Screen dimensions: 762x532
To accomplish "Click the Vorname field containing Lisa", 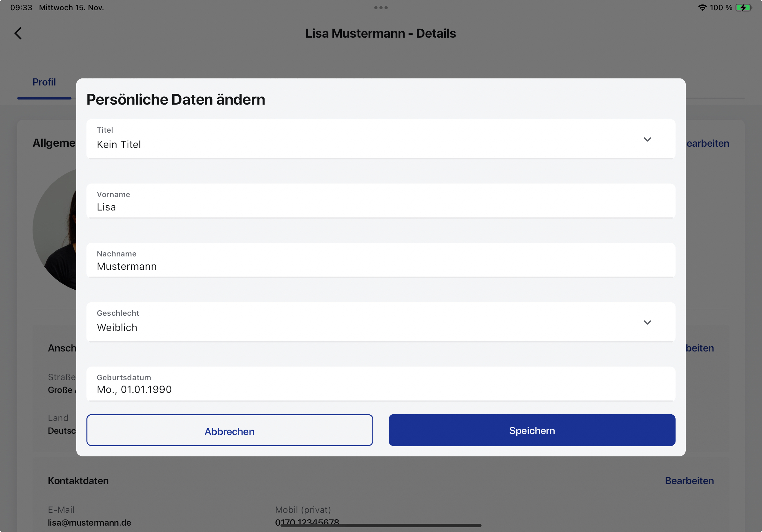I will (381, 201).
